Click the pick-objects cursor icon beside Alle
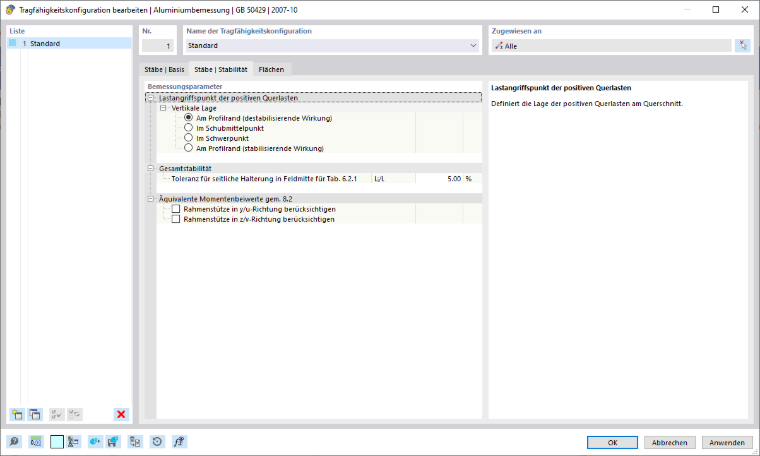Image resolution: width=760 pixels, height=456 pixels. point(743,46)
